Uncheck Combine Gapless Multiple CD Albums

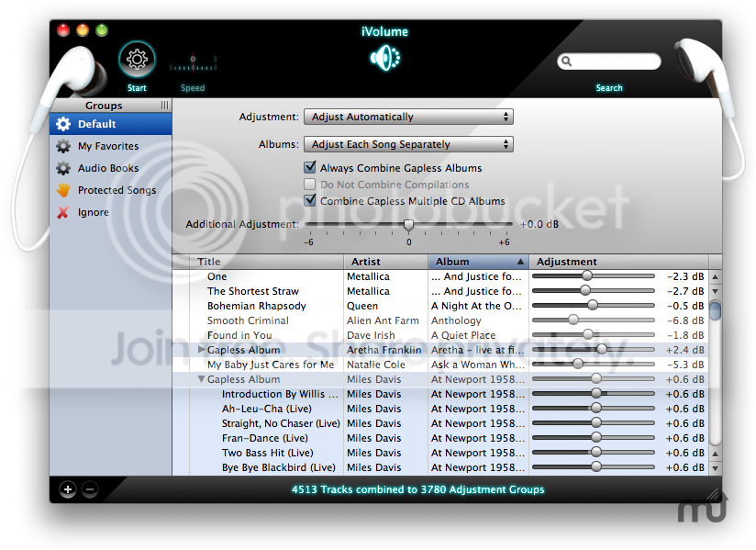click(x=310, y=200)
